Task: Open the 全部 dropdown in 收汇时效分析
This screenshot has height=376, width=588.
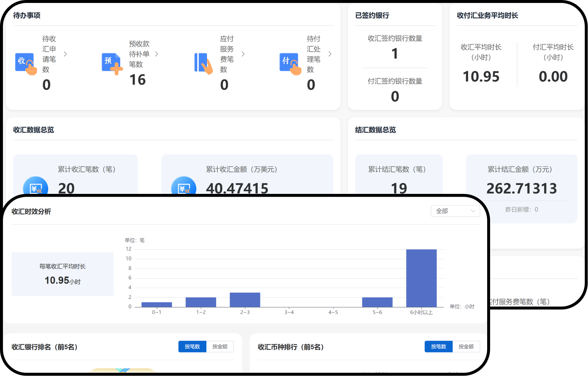Action: [455, 211]
